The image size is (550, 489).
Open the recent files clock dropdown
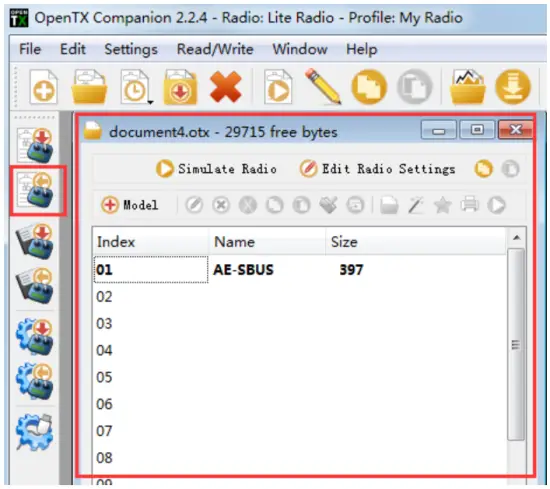135,87
